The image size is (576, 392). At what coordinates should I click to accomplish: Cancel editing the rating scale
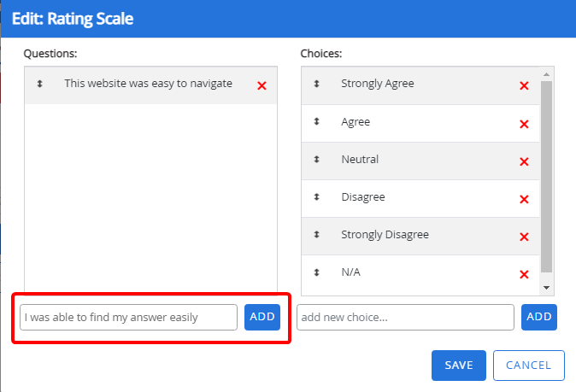pyautogui.click(x=528, y=365)
